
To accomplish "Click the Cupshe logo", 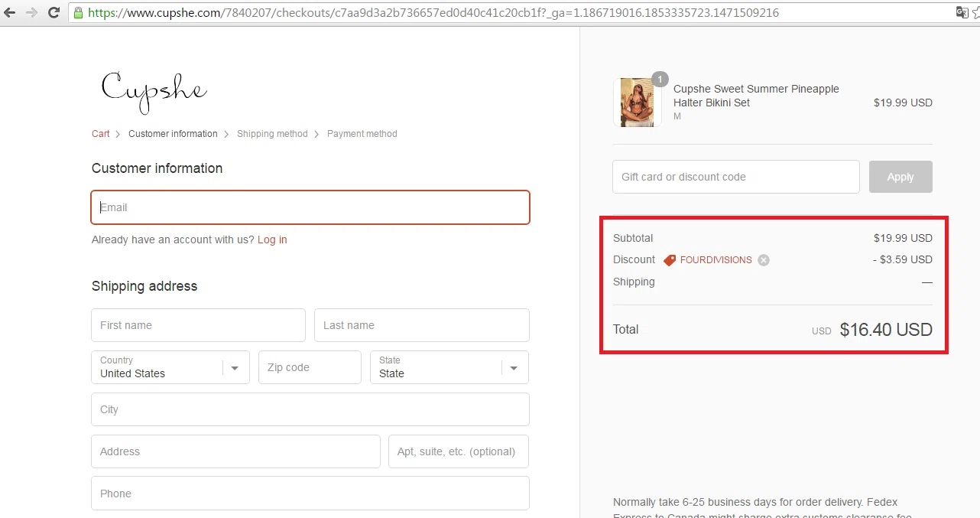I will [x=154, y=92].
